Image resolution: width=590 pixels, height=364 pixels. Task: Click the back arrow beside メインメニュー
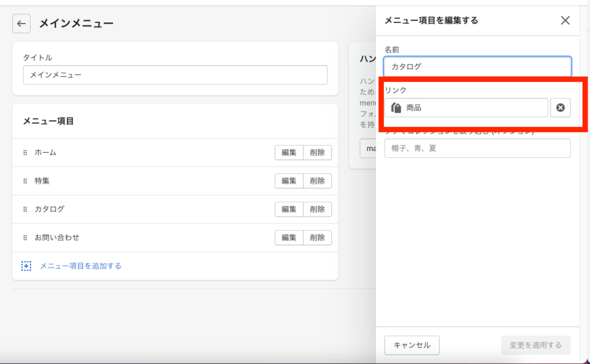point(21,24)
